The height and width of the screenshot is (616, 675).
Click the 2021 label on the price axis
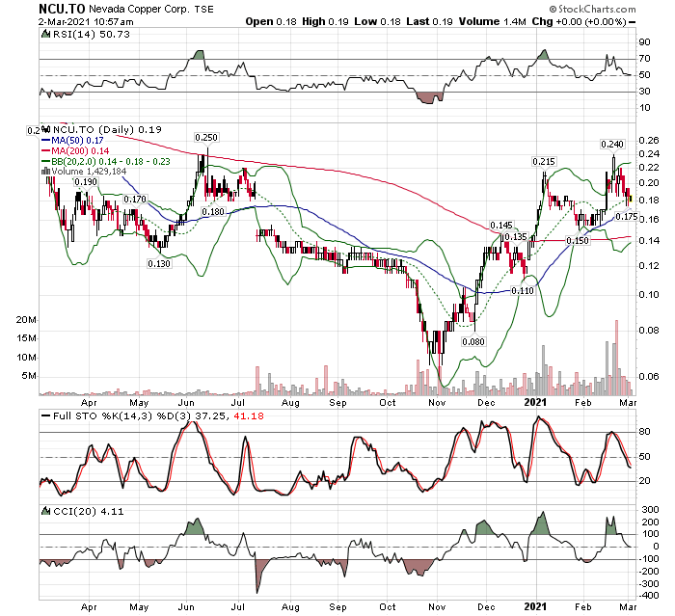tap(535, 403)
